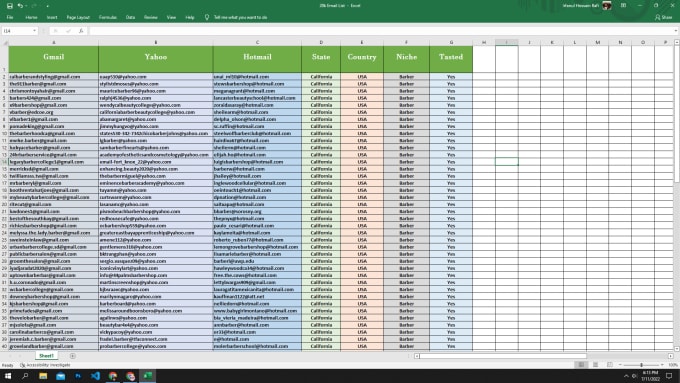This screenshot has width=680, height=383.
Task: Switch to the Home ribbon tab
Action: click(x=31, y=17)
